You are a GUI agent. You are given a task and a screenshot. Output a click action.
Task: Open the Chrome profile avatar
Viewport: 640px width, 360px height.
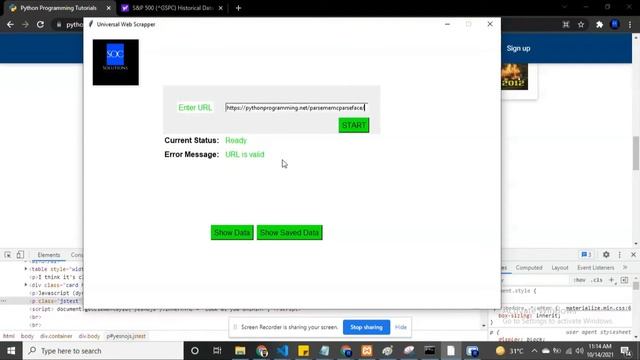(x=615, y=25)
